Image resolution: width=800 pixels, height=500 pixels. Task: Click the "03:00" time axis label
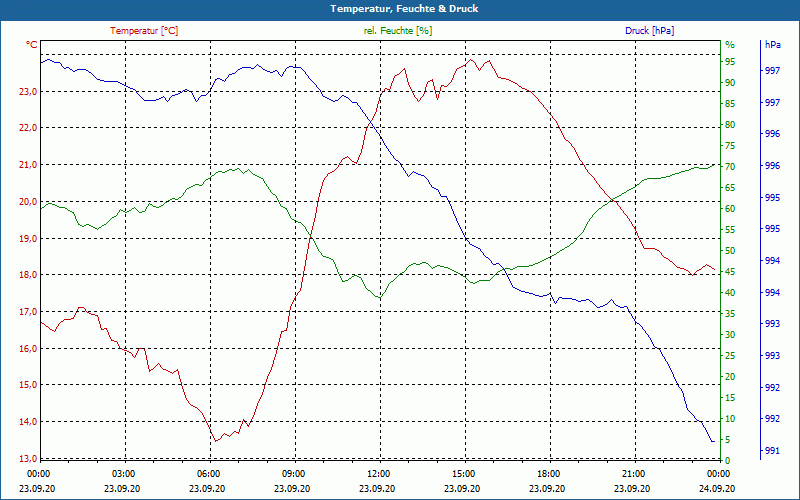click(x=122, y=474)
